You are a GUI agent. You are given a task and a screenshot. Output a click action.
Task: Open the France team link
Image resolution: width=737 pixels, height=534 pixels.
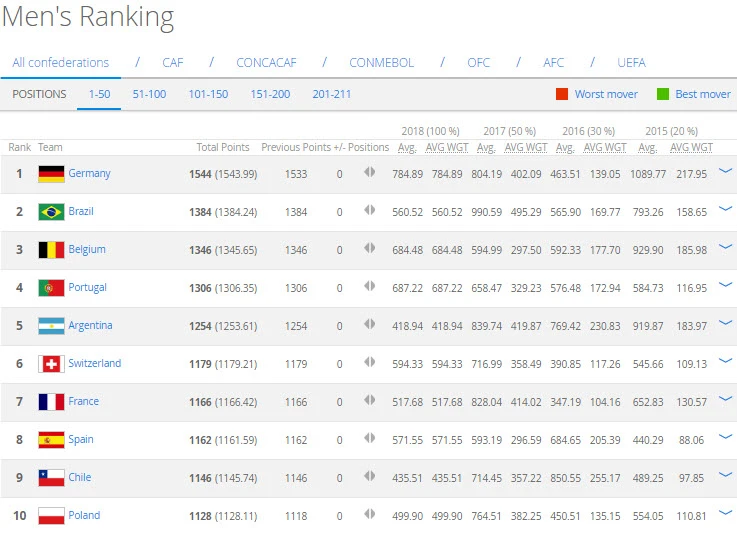tap(83, 401)
